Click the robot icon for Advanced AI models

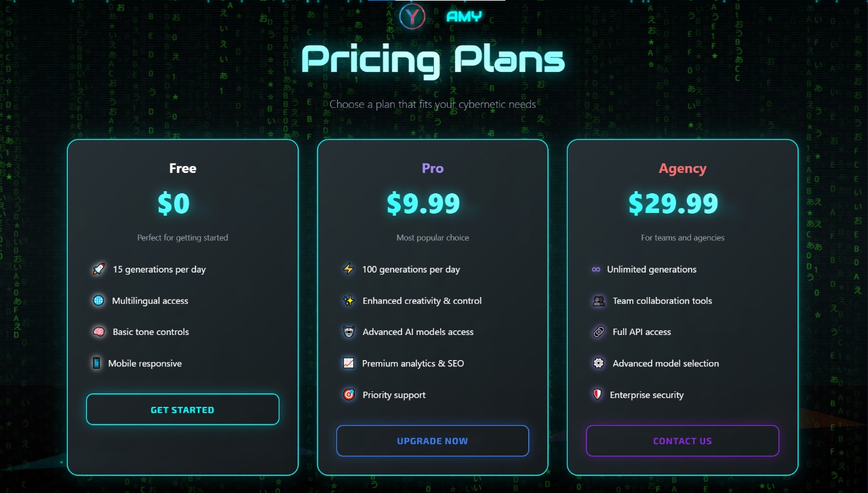pos(349,332)
